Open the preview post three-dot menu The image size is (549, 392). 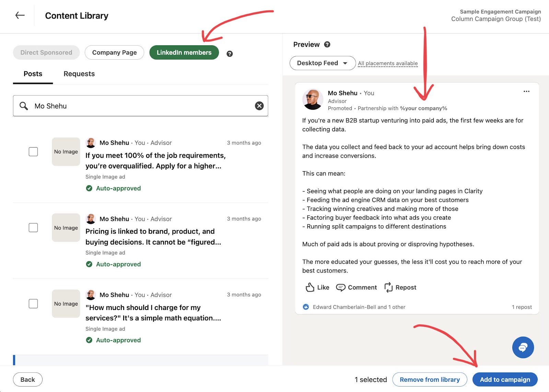coord(526,92)
